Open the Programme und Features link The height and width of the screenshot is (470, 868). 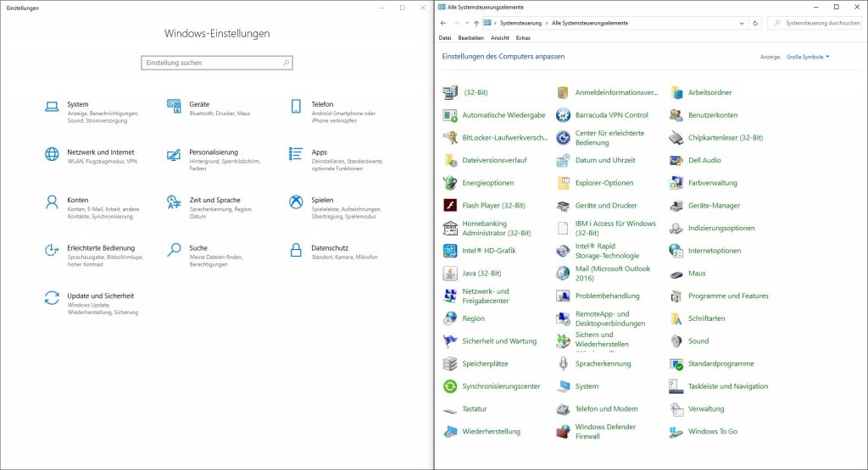(728, 296)
